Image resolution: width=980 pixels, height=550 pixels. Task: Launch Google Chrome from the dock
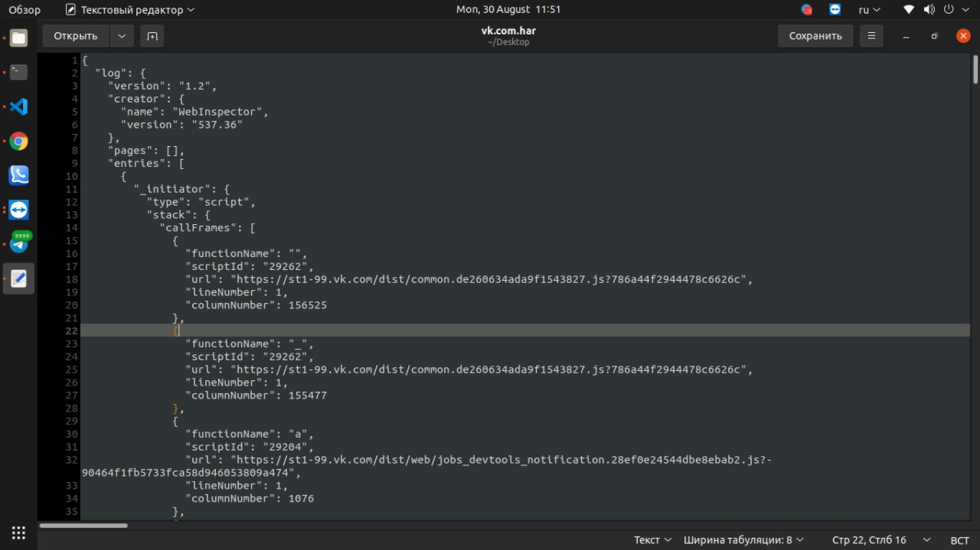coord(18,141)
